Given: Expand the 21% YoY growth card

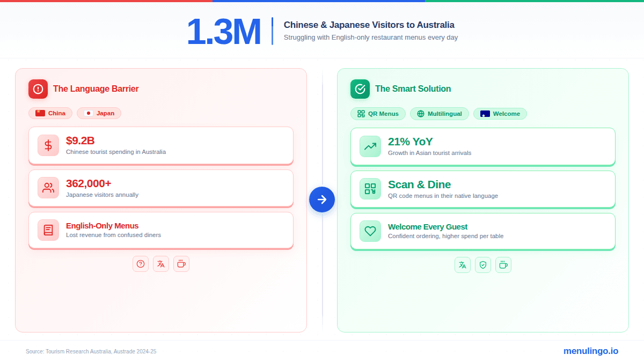Looking at the screenshot, I should click(x=482, y=146).
